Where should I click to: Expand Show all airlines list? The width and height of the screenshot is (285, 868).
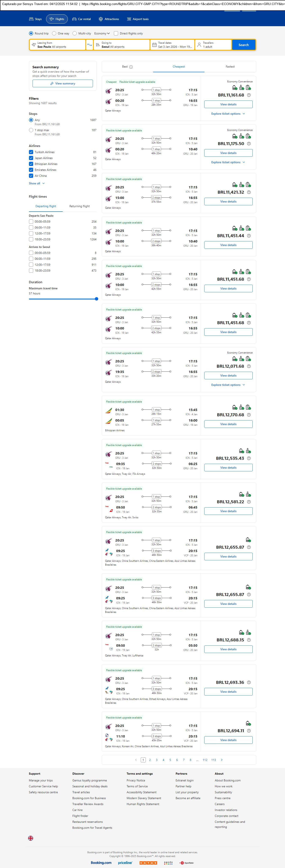37,183
